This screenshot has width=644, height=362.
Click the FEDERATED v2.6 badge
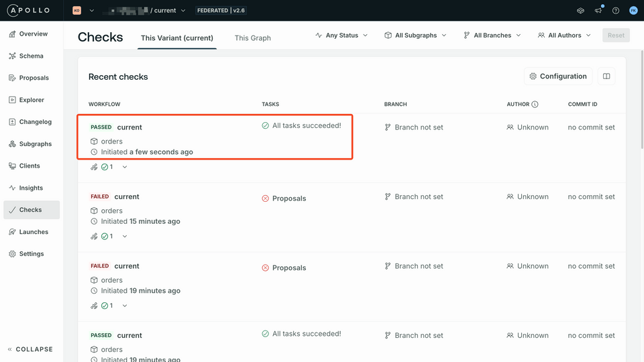coord(221,11)
